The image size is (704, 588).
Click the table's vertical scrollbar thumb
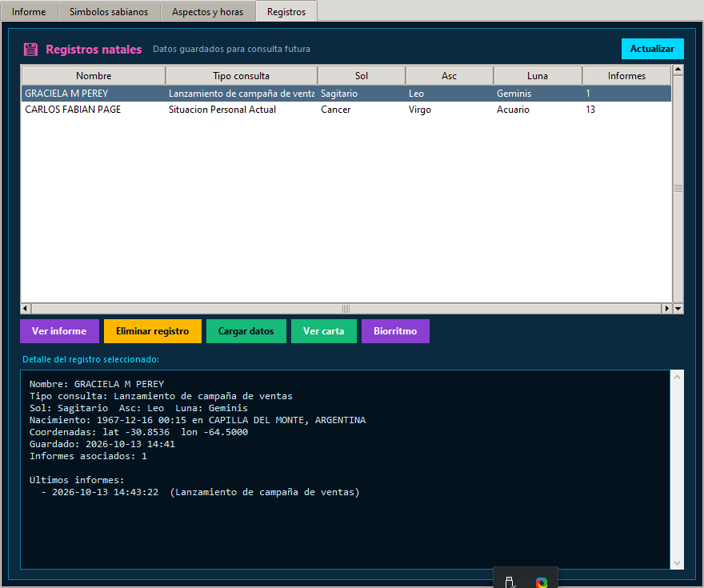point(678,189)
